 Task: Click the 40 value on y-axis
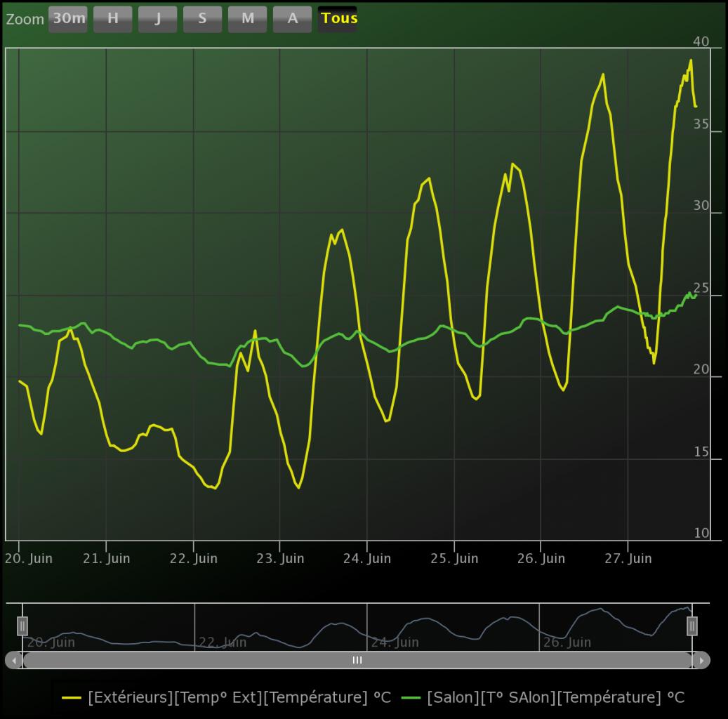click(x=701, y=42)
